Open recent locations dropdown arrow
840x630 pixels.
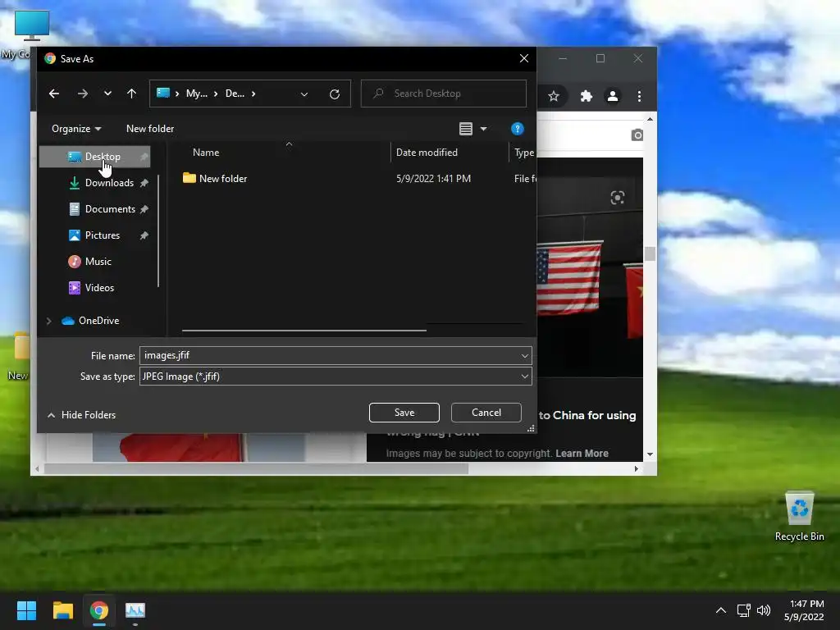coord(107,94)
